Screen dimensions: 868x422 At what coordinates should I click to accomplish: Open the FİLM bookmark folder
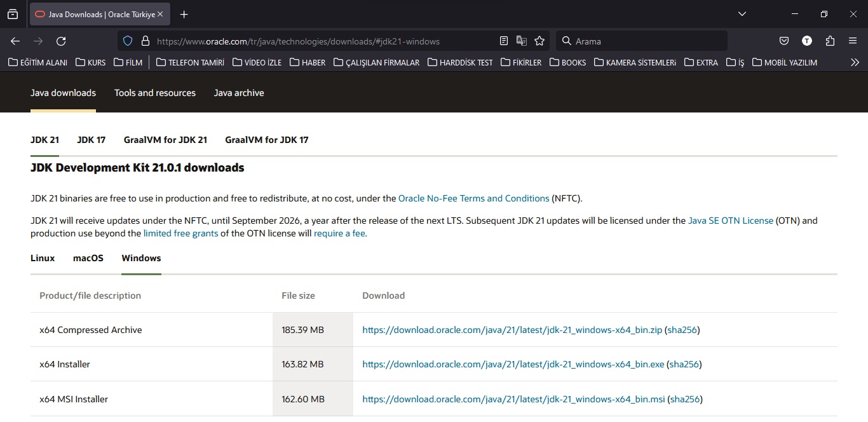pos(128,62)
